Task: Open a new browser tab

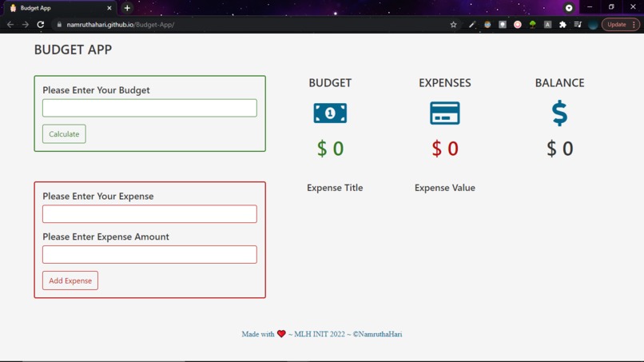Action: (x=127, y=8)
